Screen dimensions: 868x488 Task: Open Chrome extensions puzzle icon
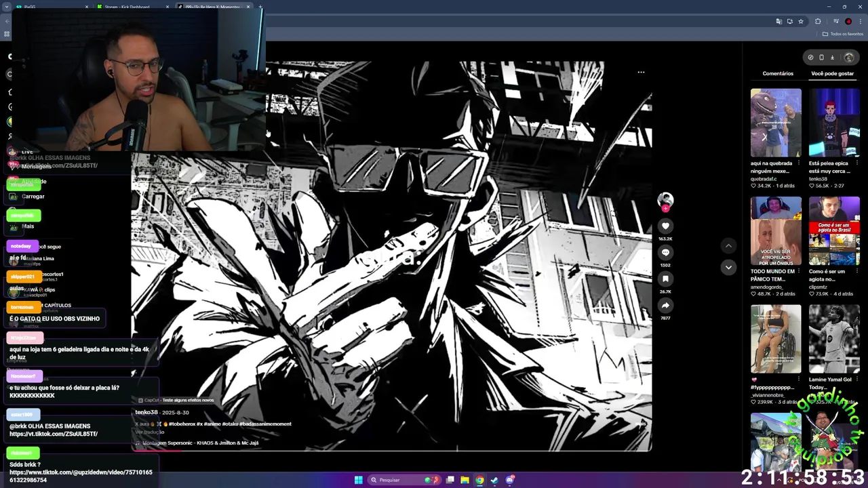[x=818, y=21]
